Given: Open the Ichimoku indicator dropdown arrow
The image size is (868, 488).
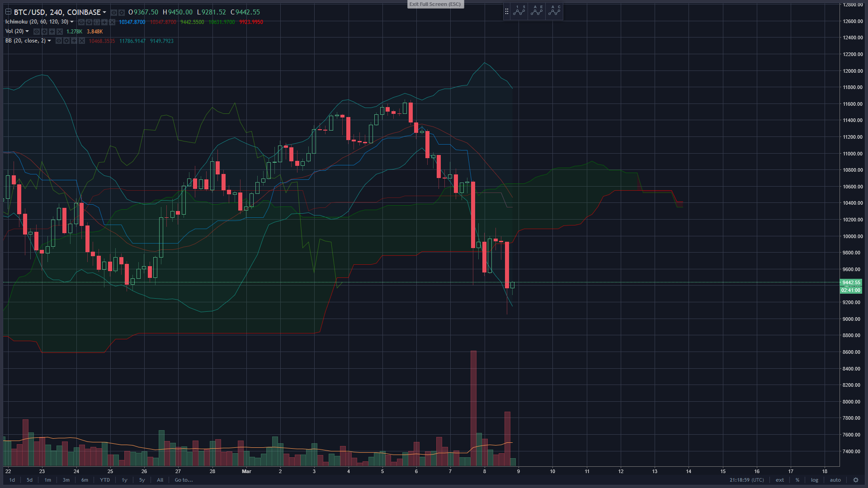Looking at the screenshot, I should (x=72, y=22).
